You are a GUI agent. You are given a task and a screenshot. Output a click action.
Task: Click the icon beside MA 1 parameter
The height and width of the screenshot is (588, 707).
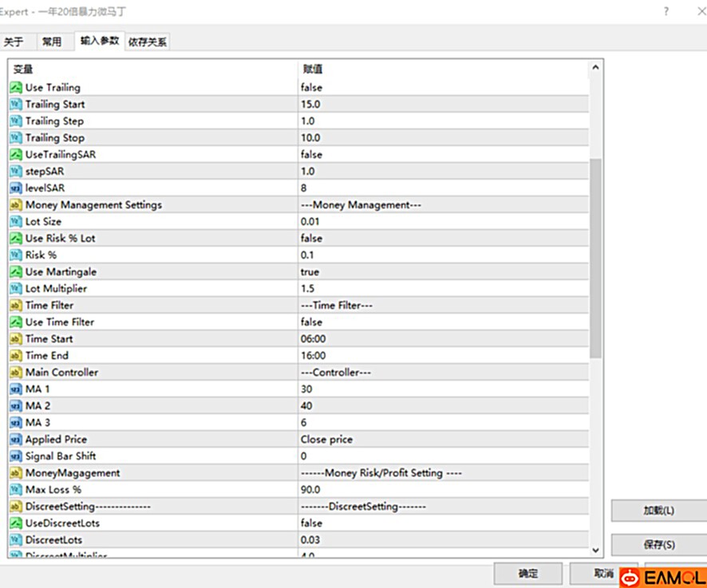[x=16, y=389]
